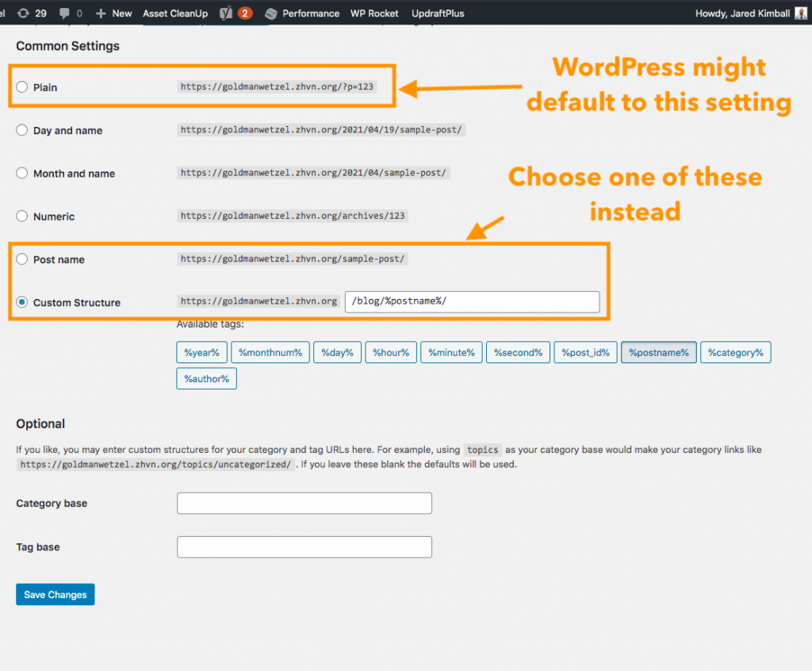The width and height of the screenshot is (812, 671).
Task: Open the Performance admin bar menu
Action: (311, 13)
